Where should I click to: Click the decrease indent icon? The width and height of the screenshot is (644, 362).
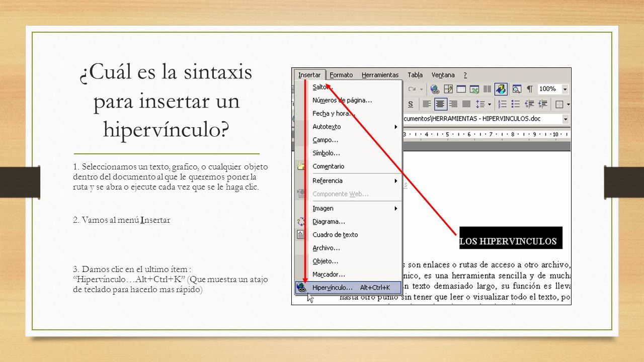click(529, 104)
